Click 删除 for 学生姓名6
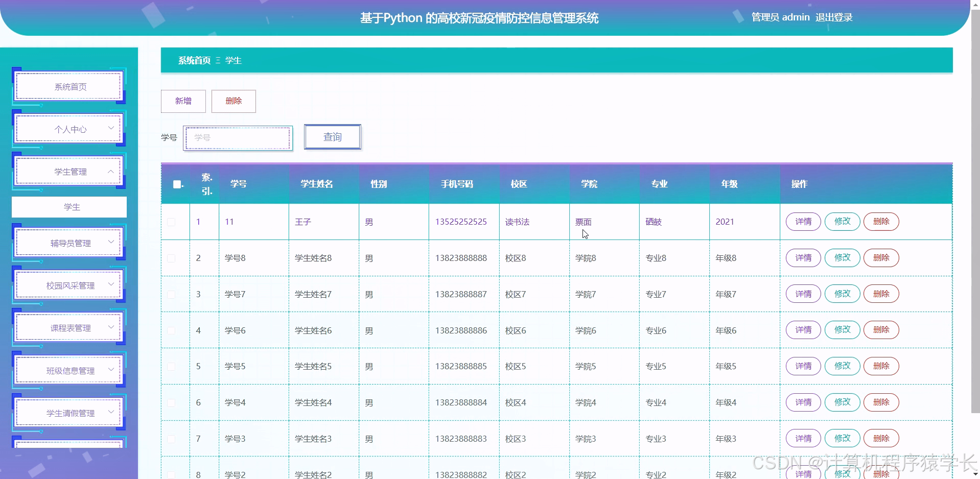 pyautogui.click(x=881, y=330)
